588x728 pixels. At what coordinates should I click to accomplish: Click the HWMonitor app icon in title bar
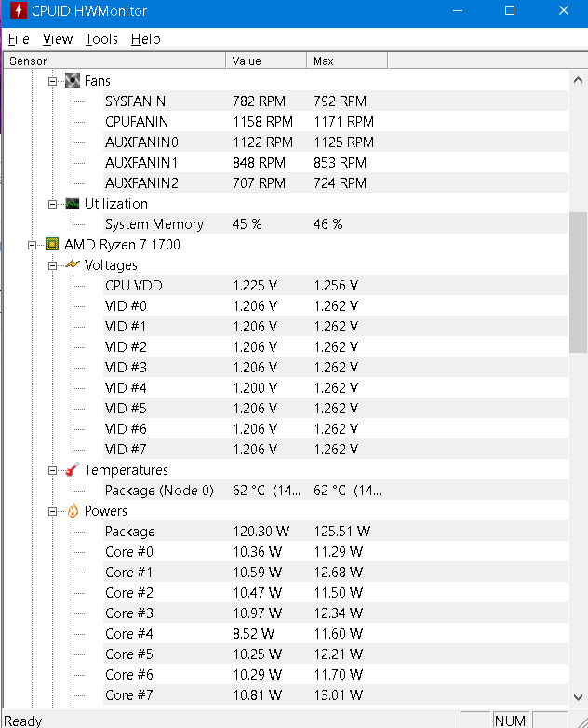coord(19,10)
